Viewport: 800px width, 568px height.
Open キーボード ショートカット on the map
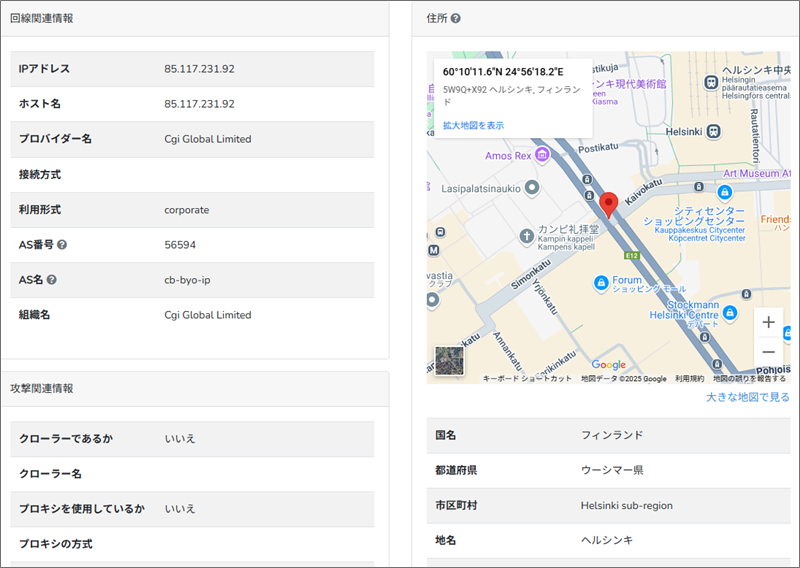(527, 379)
